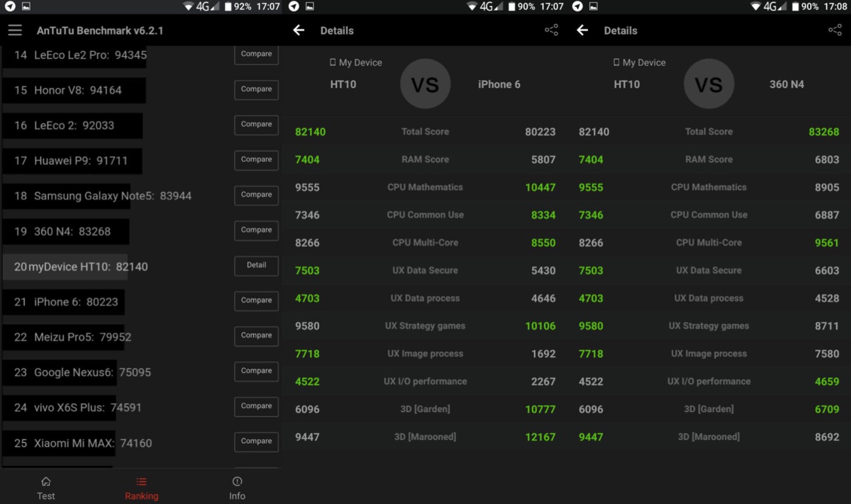Select ranking entry "14 LeEco Le2 Pro: 94345"

(x=80, y=55)
